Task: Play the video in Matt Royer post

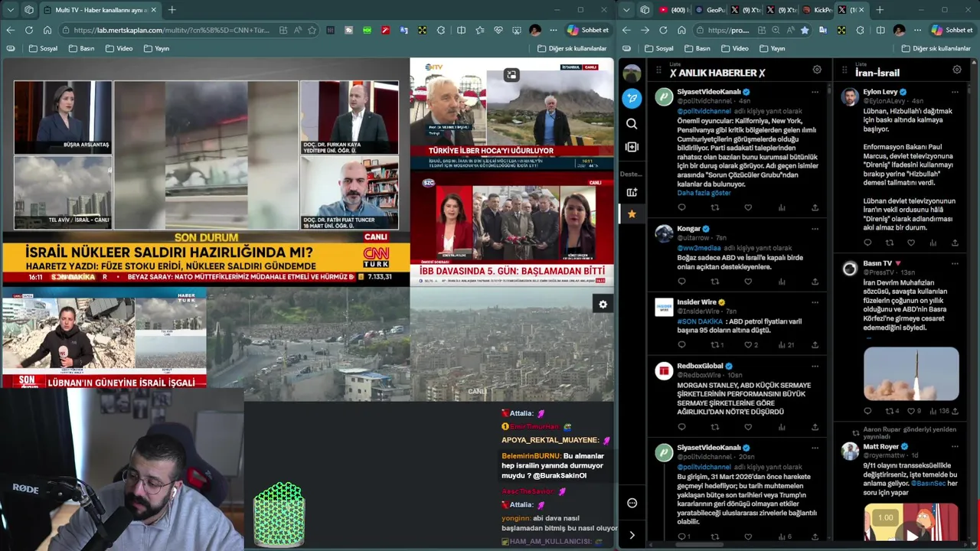Action: 911,534
